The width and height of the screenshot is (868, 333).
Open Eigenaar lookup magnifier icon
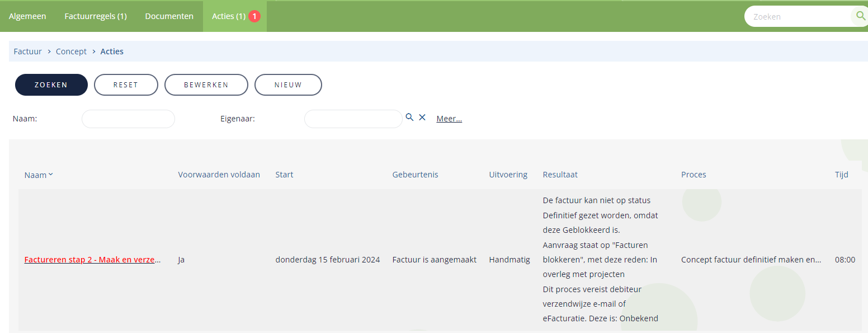[x=409, y=117]
